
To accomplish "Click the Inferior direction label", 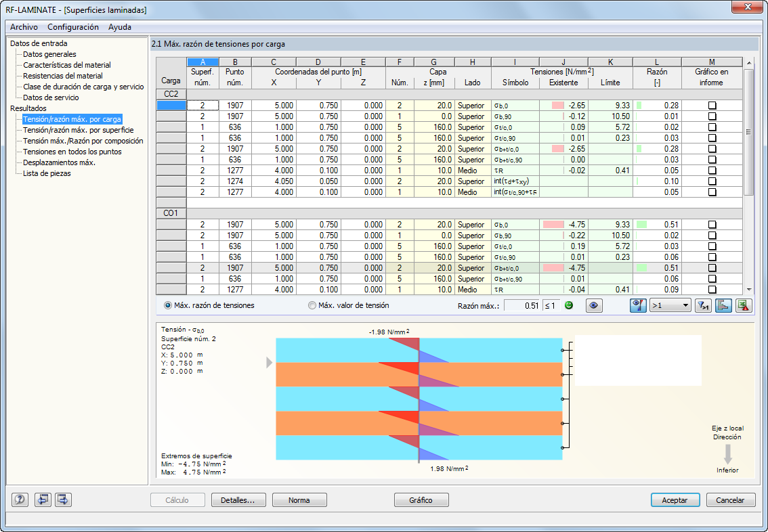I will click(x=727, y=470).
